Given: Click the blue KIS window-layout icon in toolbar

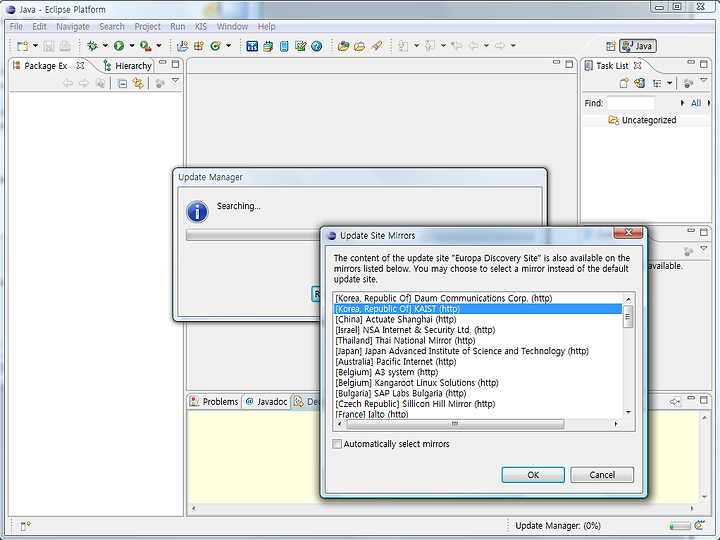Looking at the screenshot, I should click(x=252, y=46).
